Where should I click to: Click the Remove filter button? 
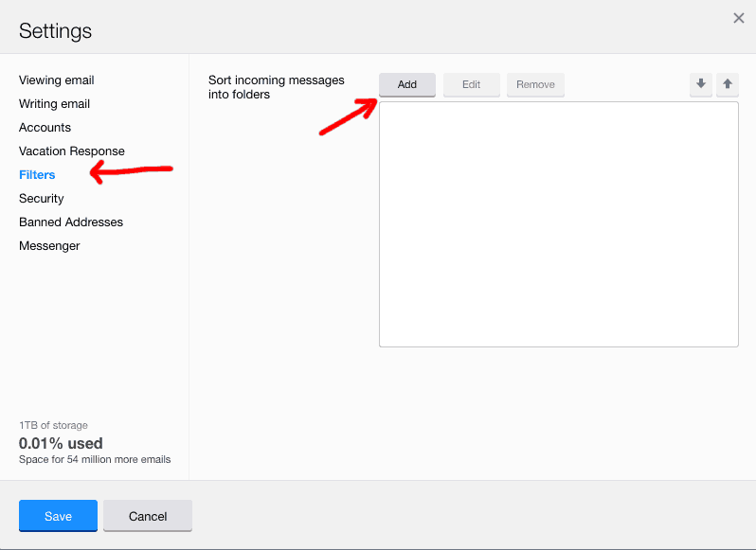[535, 85]
